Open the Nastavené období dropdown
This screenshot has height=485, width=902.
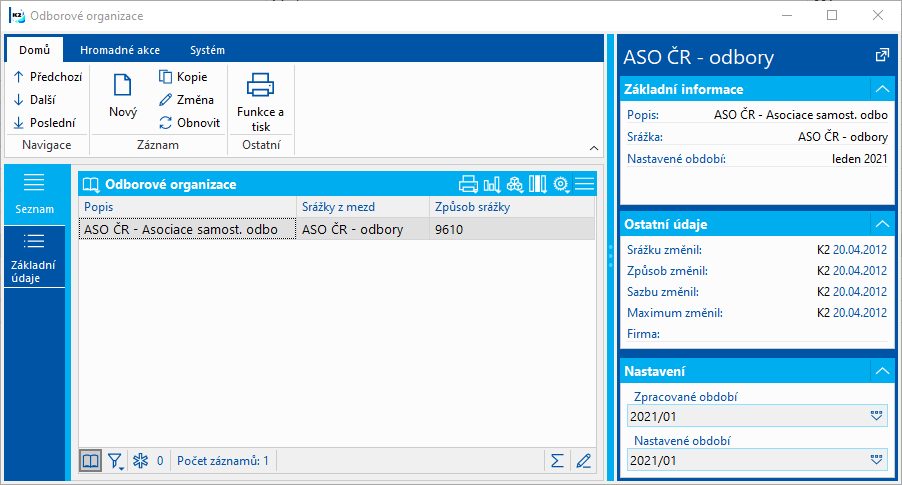coord(876,460)
